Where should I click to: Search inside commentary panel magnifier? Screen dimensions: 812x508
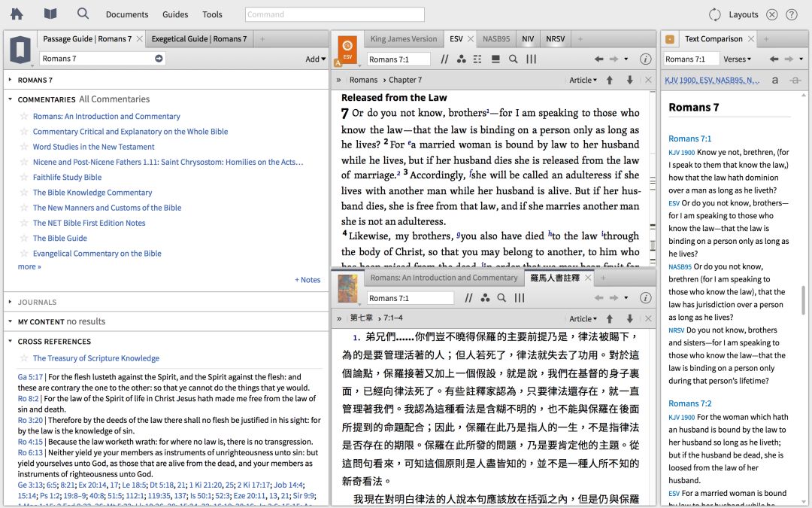pyautogui.click(x=501, y=297)
